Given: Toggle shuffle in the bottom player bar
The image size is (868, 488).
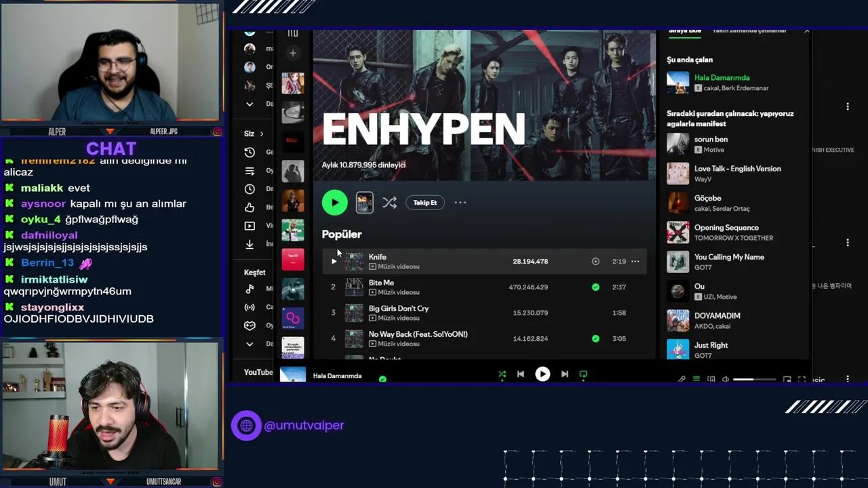Looking at the screenshot, I should click(502, 373).
